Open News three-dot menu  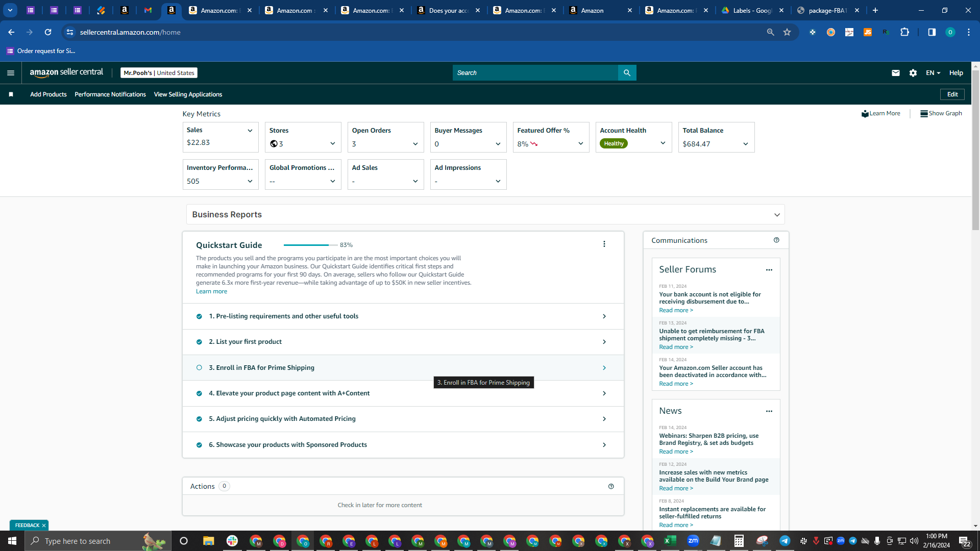769,411
